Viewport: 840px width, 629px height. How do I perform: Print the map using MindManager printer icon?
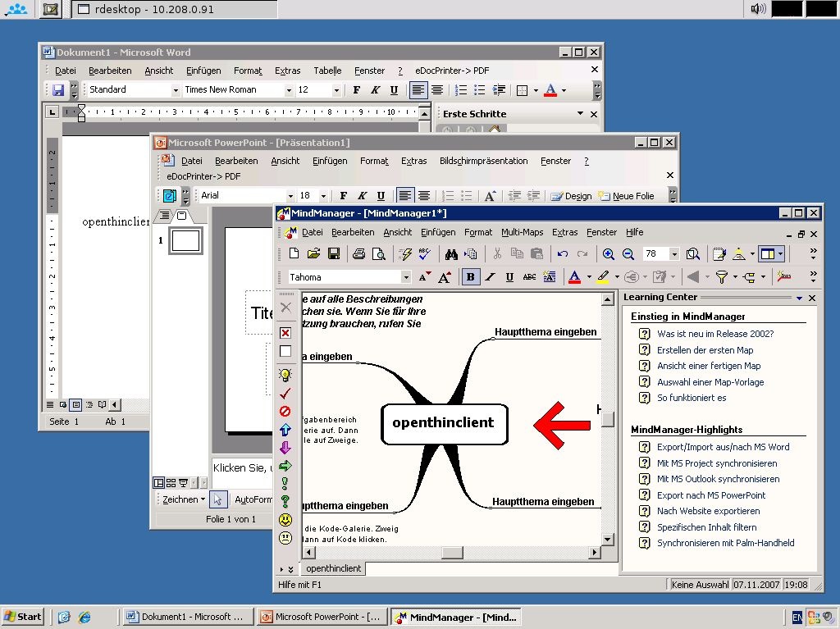coord(358,253)
